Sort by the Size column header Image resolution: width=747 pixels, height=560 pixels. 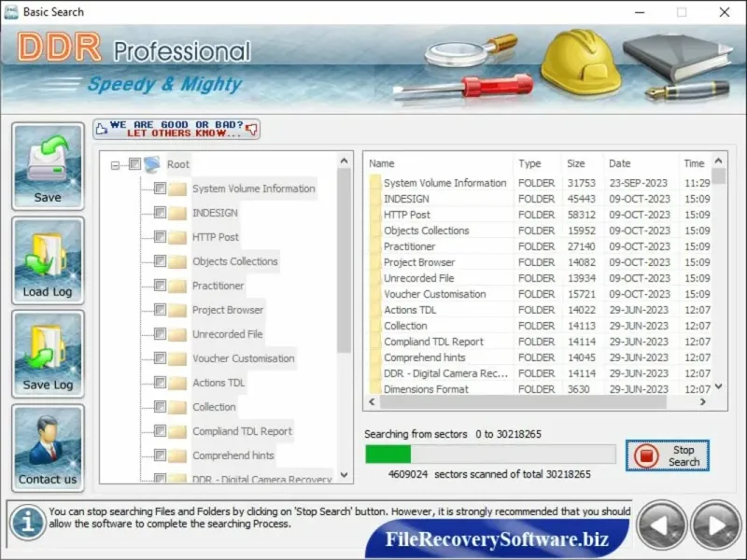583,163
